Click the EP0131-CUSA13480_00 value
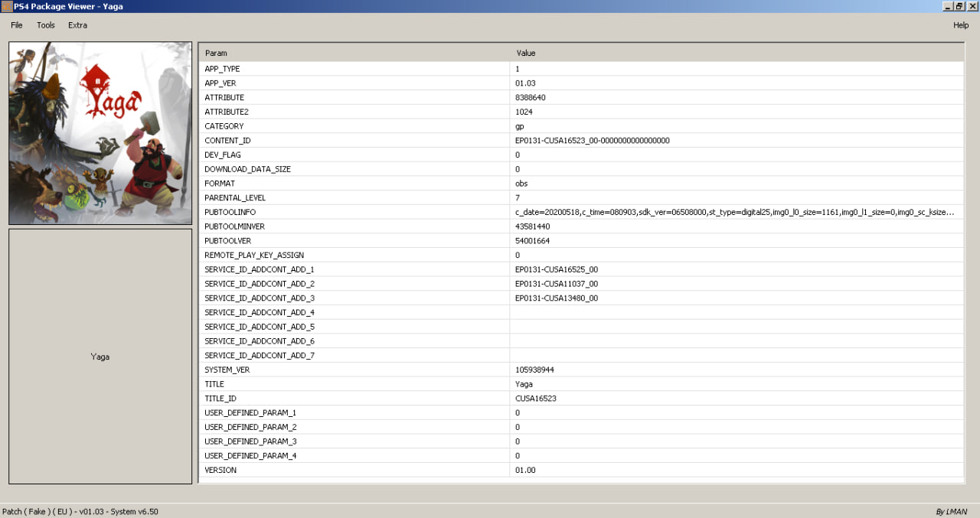 pyautogui.click(x=557, y=298)
